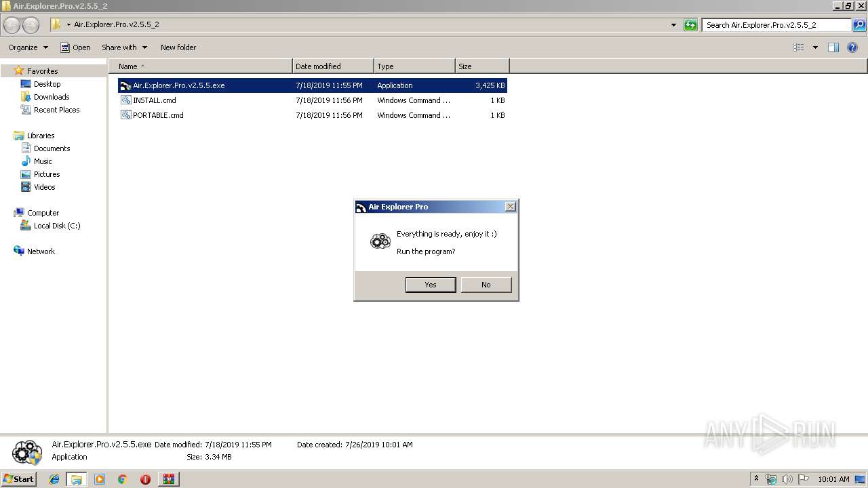Viewport: 868px width, 488px height.
Task: Click the Back navigation arrow
Action: click(x=12, y=25)
